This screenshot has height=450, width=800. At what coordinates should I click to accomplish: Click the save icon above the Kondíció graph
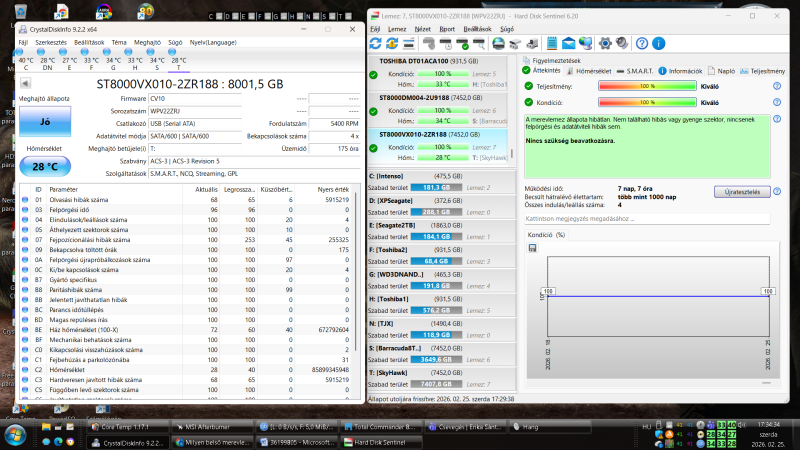(533, 248)
